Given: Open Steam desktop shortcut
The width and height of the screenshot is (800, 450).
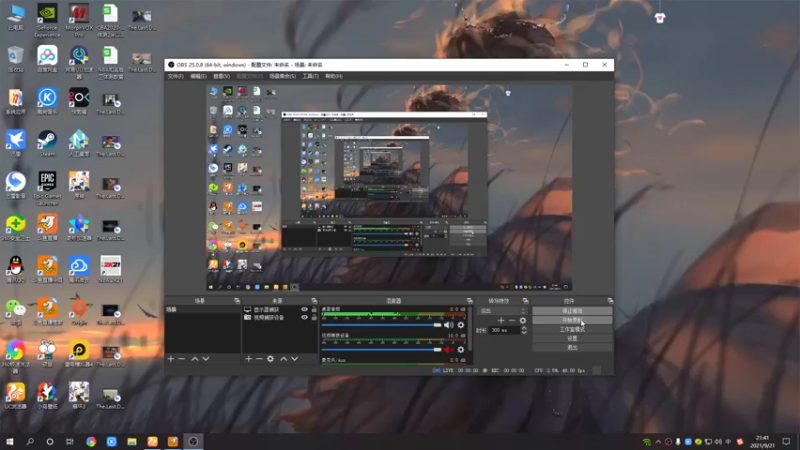Looking at the screenshot, I should 47,143.
